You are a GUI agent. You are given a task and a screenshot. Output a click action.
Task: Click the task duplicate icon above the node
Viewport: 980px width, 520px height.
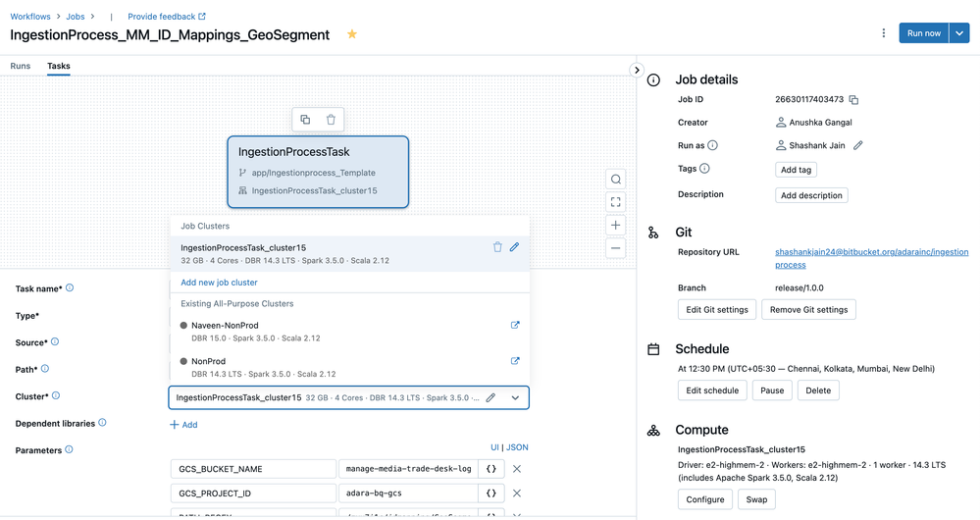click(x=305, y=120)
